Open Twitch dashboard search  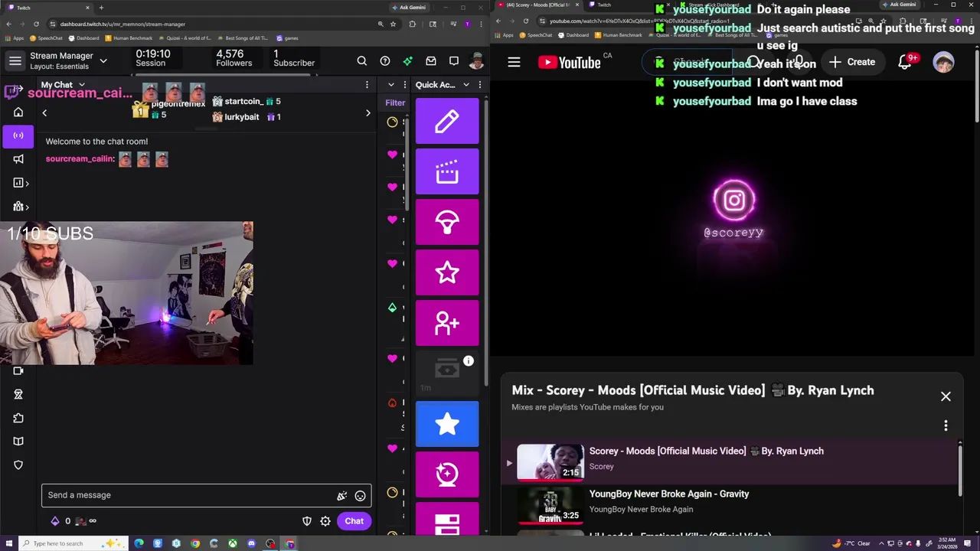pyautogui.click(x=362, y=61)
